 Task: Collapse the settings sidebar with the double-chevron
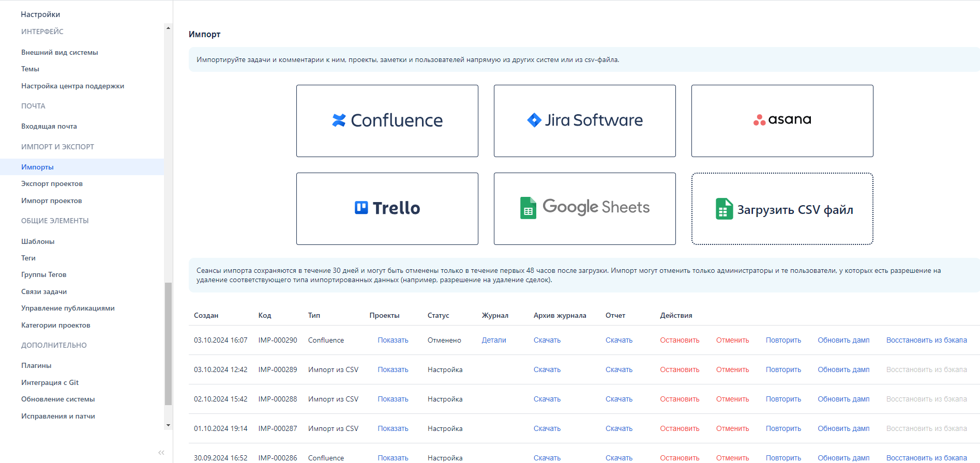click(x=161, y=453)
